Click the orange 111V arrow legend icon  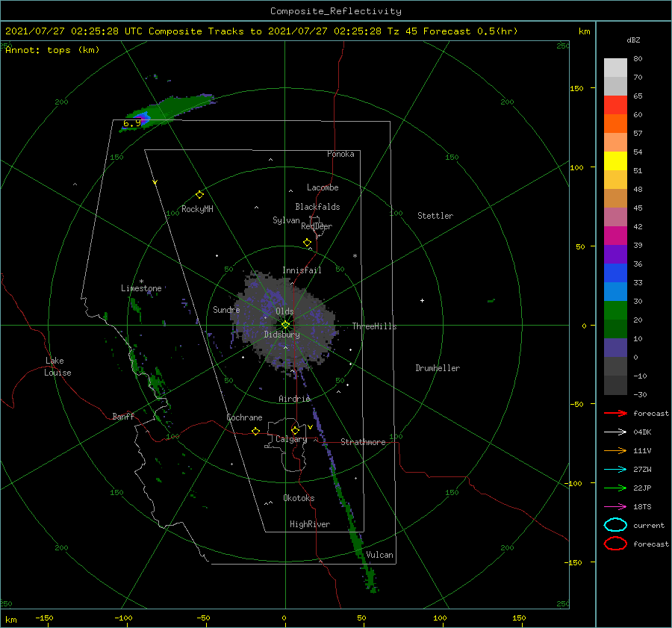pyautogui.click(x=615, y=450)
